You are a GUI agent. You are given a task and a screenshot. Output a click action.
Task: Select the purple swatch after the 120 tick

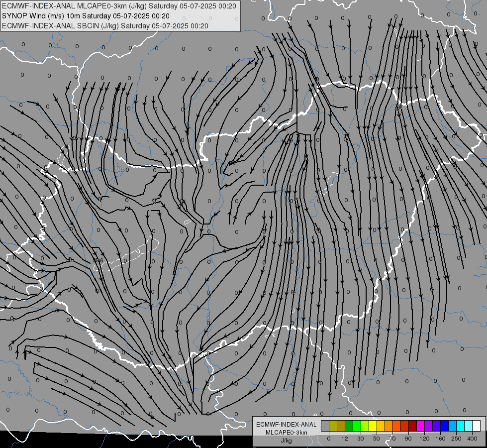(x=429, y=426)
